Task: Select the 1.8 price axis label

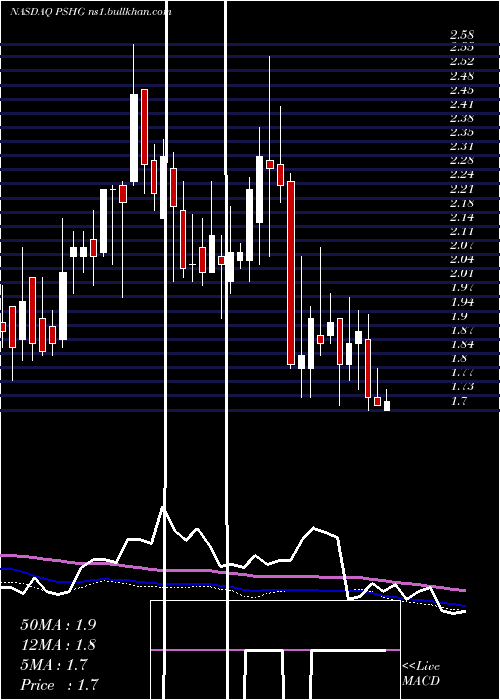Action: (458, 358)
